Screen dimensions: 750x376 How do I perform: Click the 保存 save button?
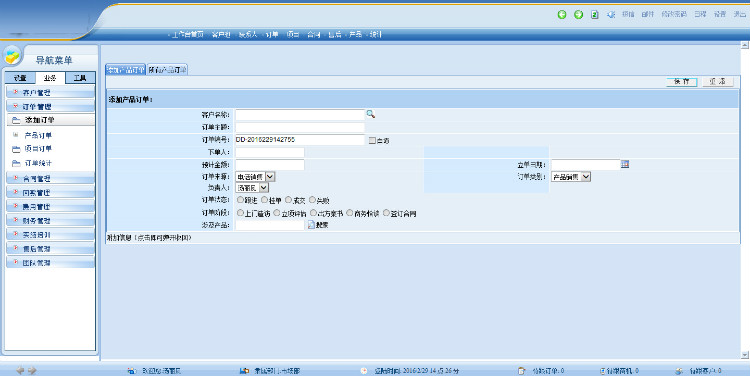click(x=682, y=81)
